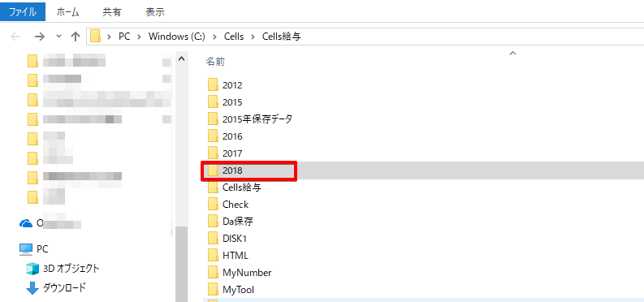Image resolution: width=644 pixels, height=302 pixels.
Task: Click the 2015 folder name
Action: pyautogui.click(x=232, y=102)
